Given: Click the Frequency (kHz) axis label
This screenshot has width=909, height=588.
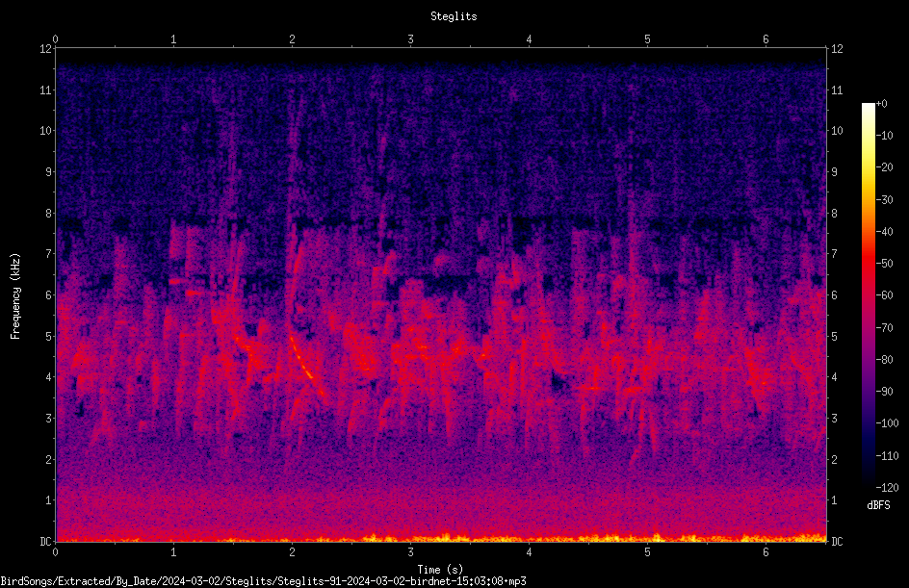Looking at the screenshot, I should pos(15,296).
